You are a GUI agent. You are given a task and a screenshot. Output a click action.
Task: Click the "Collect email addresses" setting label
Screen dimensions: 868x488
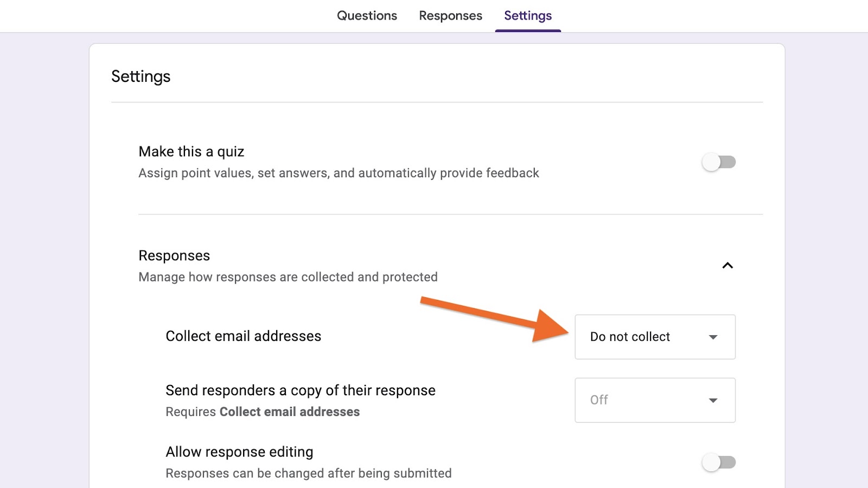tap(243, 336)
